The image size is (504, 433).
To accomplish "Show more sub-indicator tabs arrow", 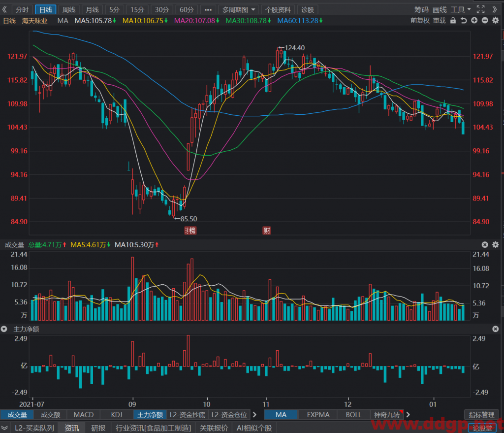I will pos(255,415).
